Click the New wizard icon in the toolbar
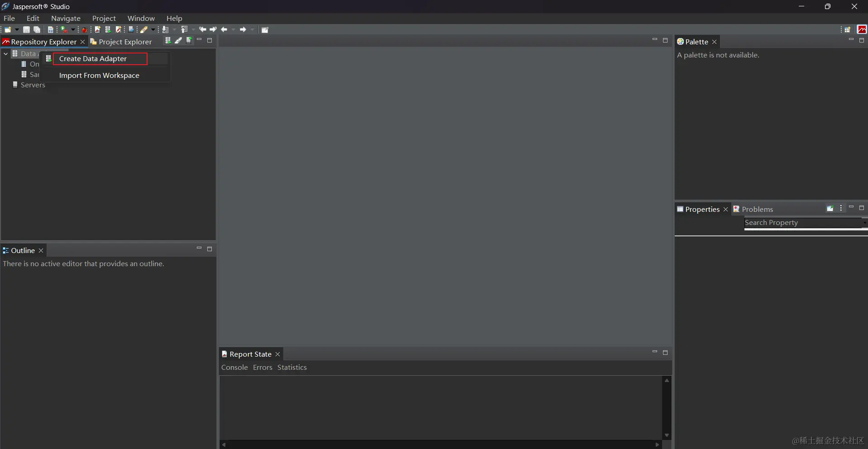Screen dimensions: 868x449 coord(8,29)
